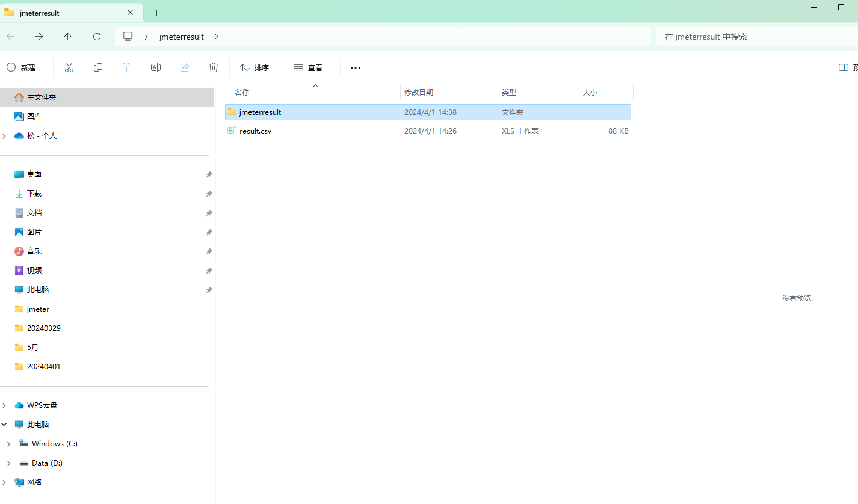Expand the WPS云盘 tree node
The width and height of the screenshot is (858, 504).
pos(5,405)
